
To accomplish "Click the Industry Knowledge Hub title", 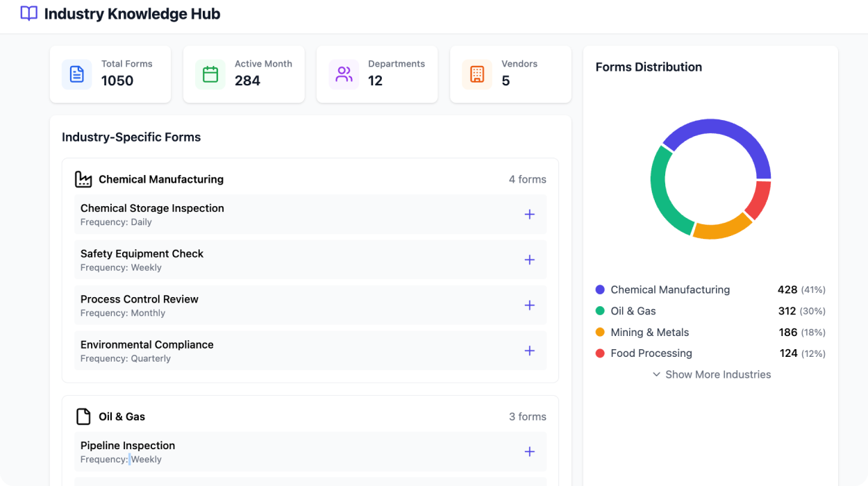I will coord(132,13).
